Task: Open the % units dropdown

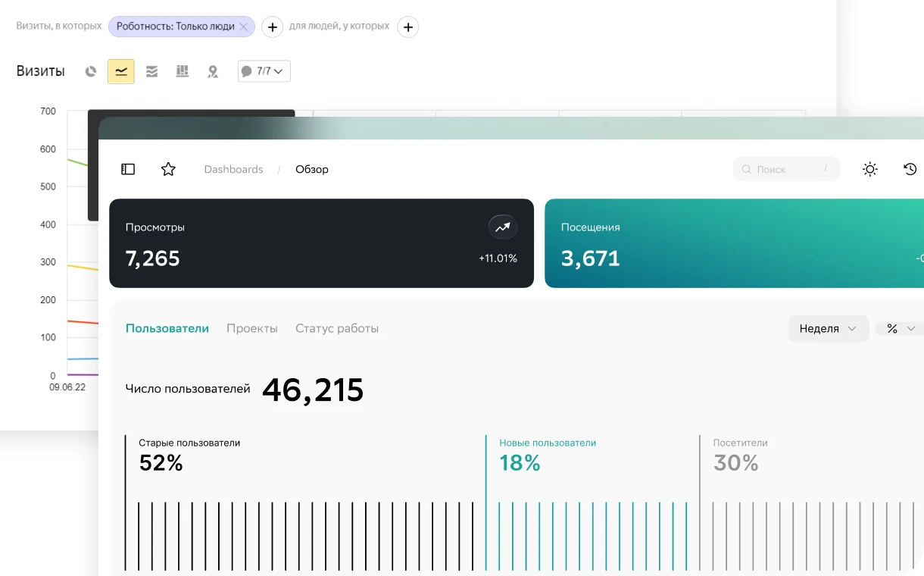Action: click(901, 328)
